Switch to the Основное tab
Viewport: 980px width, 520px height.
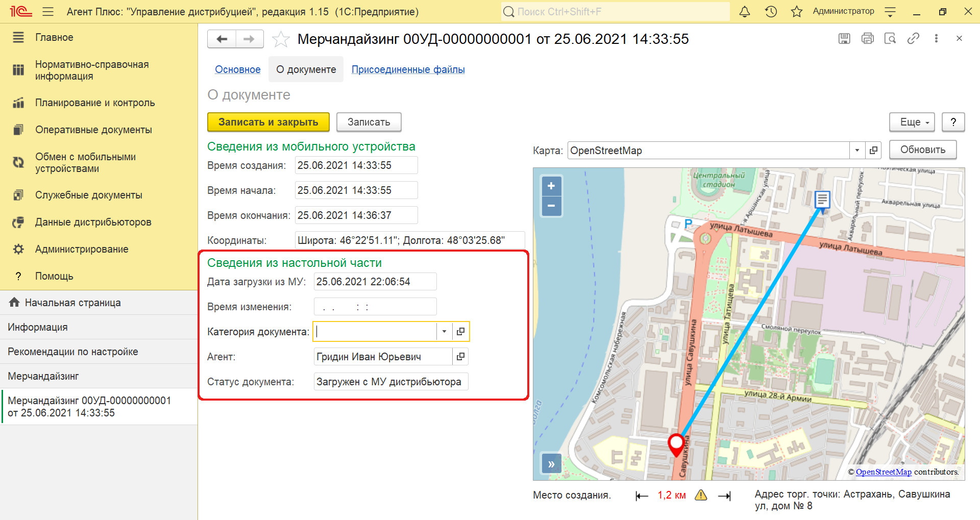238,69
